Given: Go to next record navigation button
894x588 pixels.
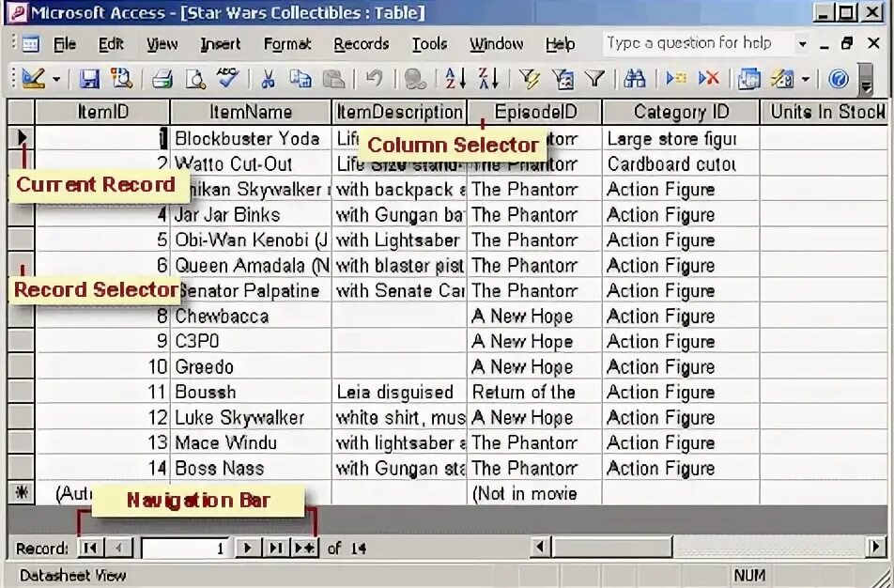Looking at the screenshot, I should point(248,548).
